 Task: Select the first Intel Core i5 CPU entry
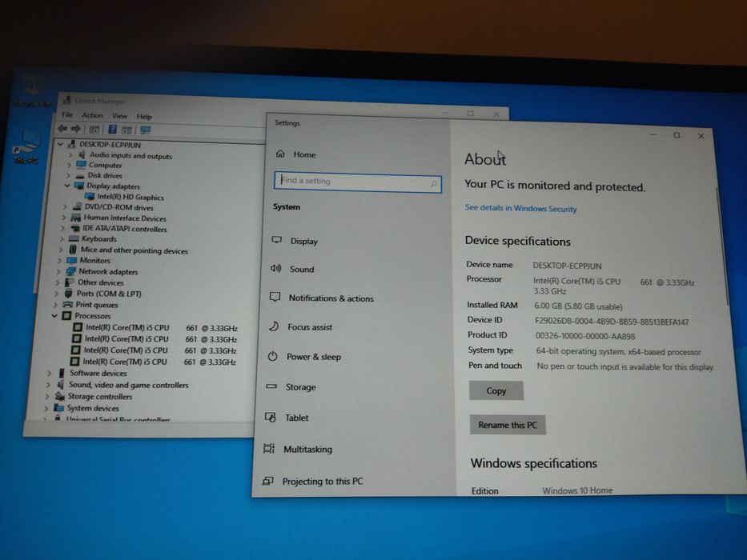161,328
